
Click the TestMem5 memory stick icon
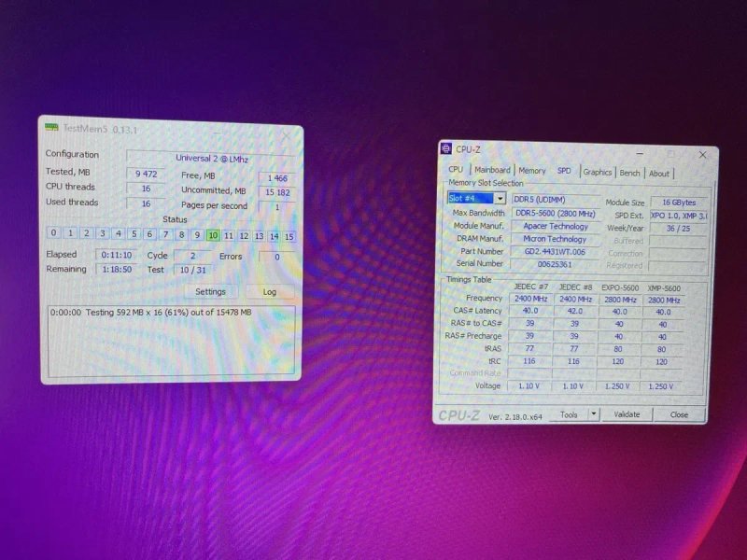(51, 127)
